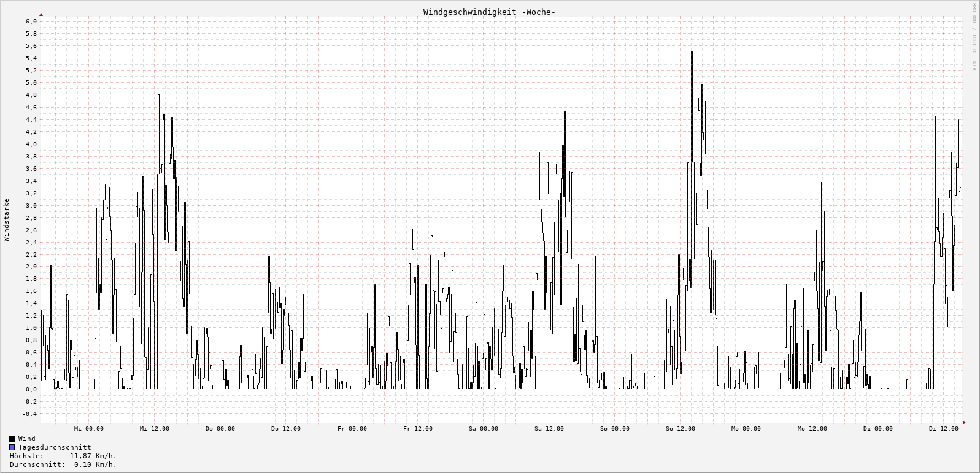This screenshot has width=980, height=473.
Task: Select the Di 12:00 time axis label
Action: (x=943, y=429)
